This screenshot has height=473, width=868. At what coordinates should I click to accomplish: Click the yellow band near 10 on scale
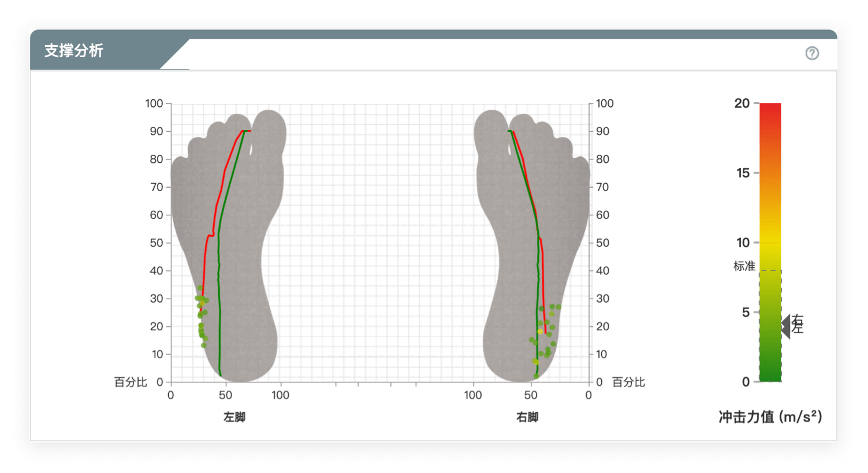[x=770, y=243]
